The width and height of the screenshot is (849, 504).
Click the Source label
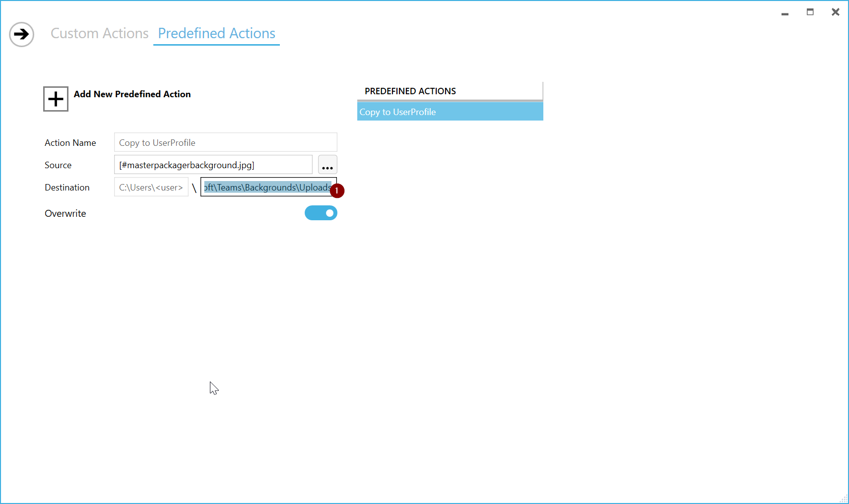pos(58,165)
